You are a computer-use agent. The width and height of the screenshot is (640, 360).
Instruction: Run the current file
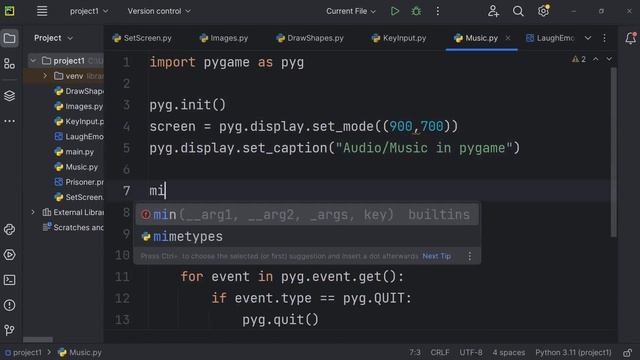[x=395, y=11]
